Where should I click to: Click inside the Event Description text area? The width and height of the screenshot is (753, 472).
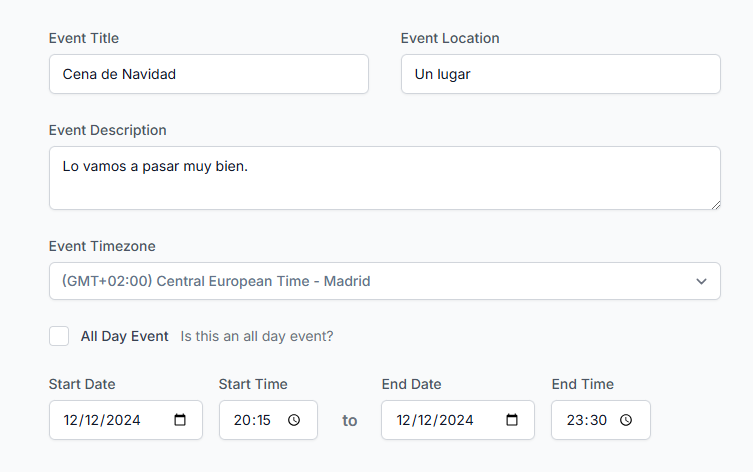click(384, 178)
